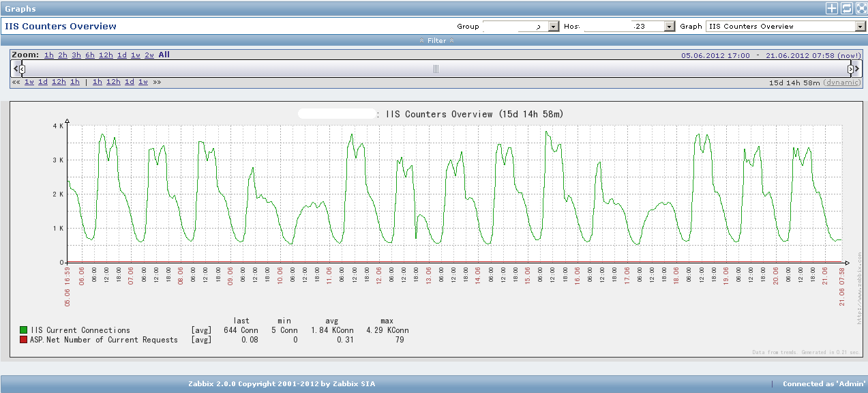Set zoom to 12h
Screen dimensions: 868x393
pos(106,55)
